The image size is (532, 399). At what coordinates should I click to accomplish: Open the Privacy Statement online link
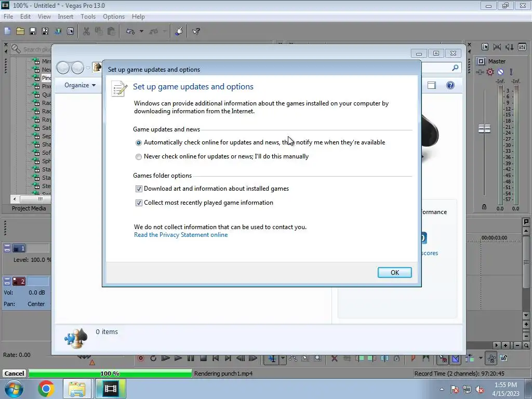coord(181,235)
